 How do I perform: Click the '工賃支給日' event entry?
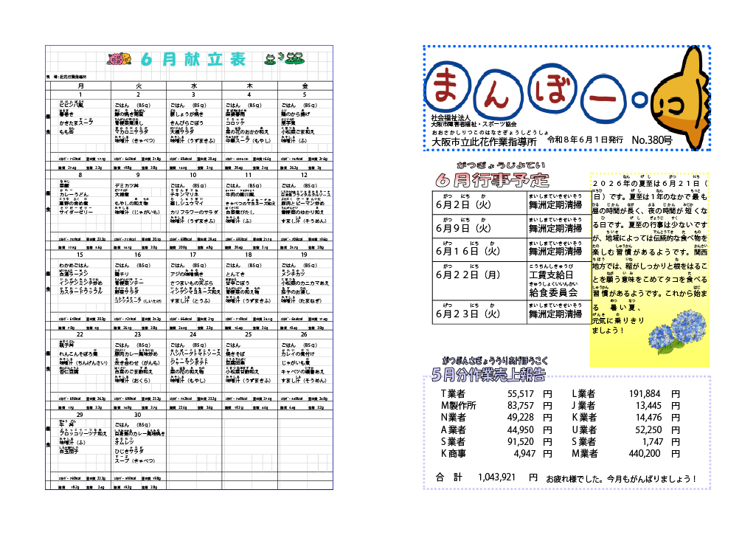click(x=551, y=275)
